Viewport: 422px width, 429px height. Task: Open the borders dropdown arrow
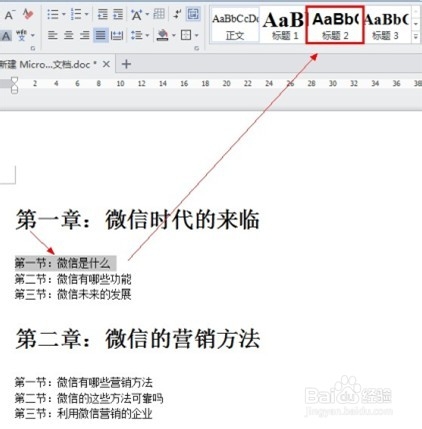[196, 35]
